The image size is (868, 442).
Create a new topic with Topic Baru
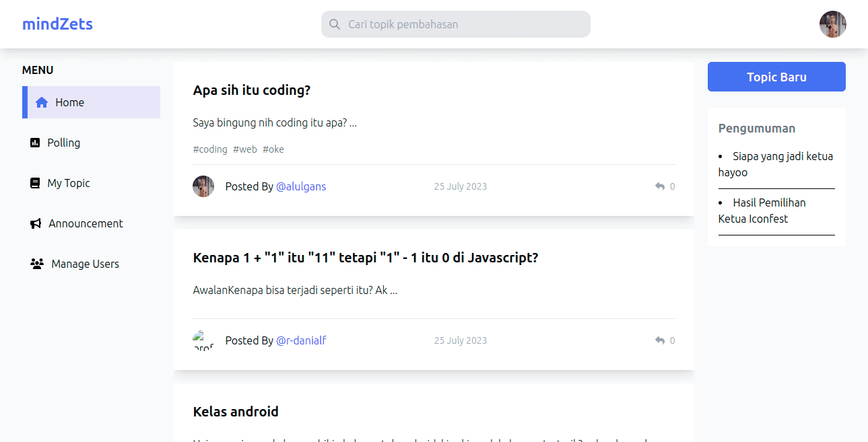click(x=776, y=77)
